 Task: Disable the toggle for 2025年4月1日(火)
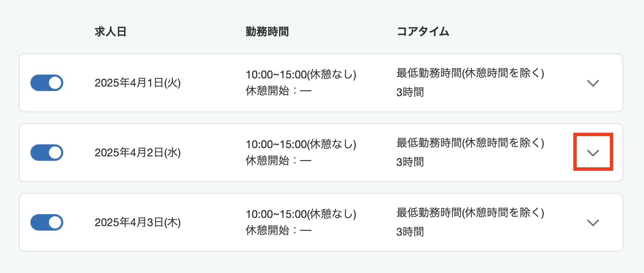(46, 82)
